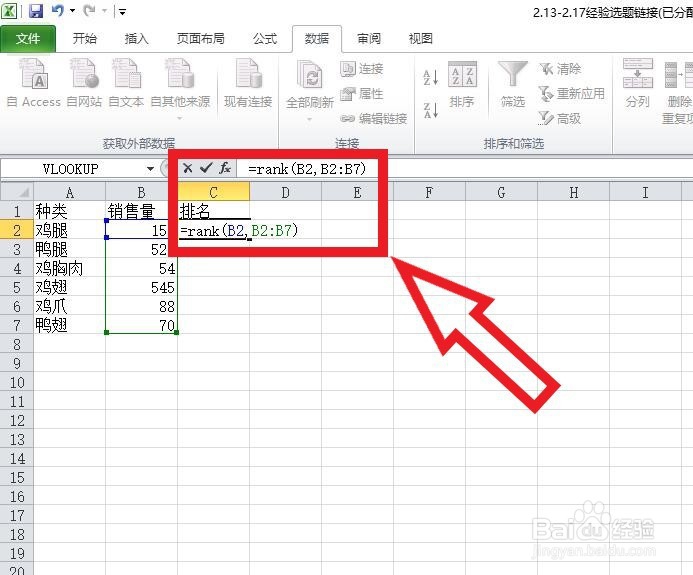Select column A header
This screenshot has height=575, width=693.
69,193
